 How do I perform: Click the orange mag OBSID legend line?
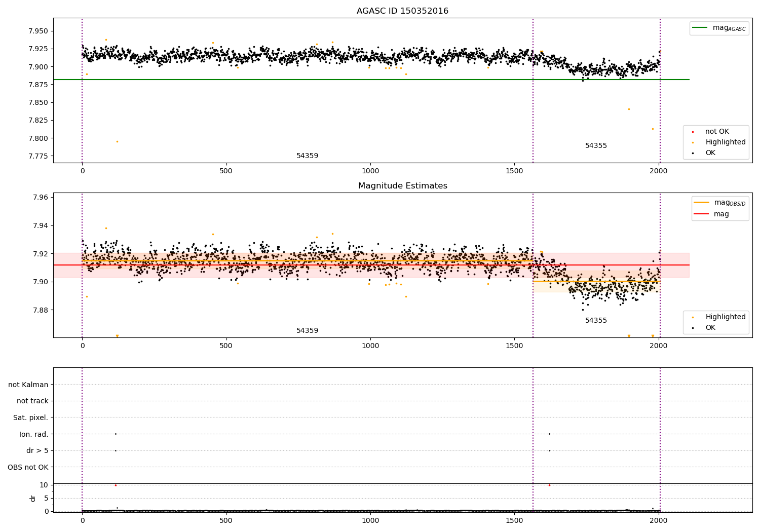coord(701,203)
